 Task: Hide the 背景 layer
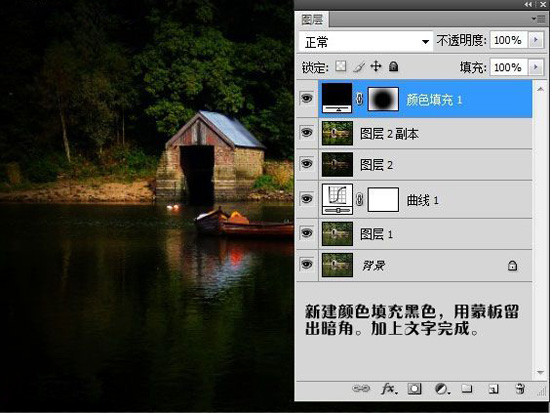coord(307,264)
